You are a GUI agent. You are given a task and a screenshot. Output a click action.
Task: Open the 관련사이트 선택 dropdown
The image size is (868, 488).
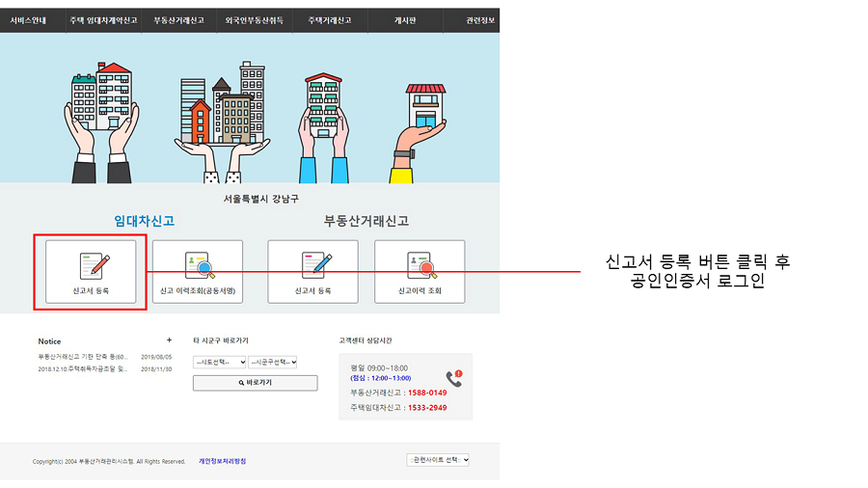pyautogui.click(x=438, y=460)
